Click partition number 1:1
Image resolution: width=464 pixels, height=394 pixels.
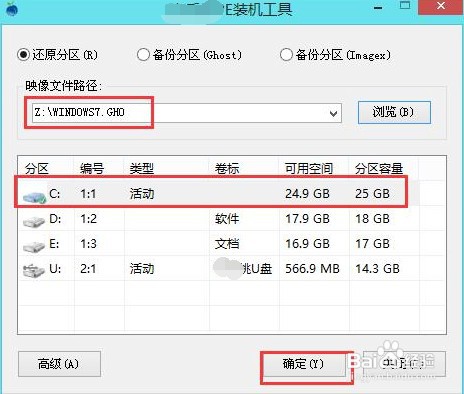pyautogui.click(x=88, y=194)
